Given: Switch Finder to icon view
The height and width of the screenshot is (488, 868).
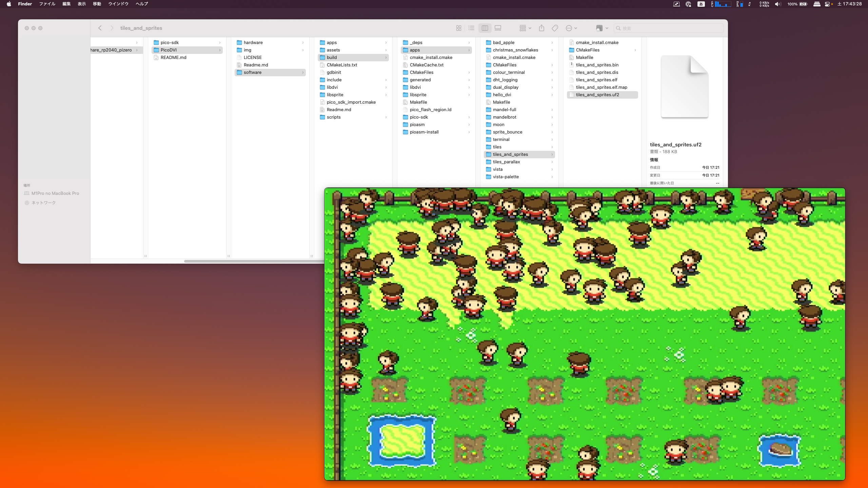Looking at the screenshot, I should point(459,28).
